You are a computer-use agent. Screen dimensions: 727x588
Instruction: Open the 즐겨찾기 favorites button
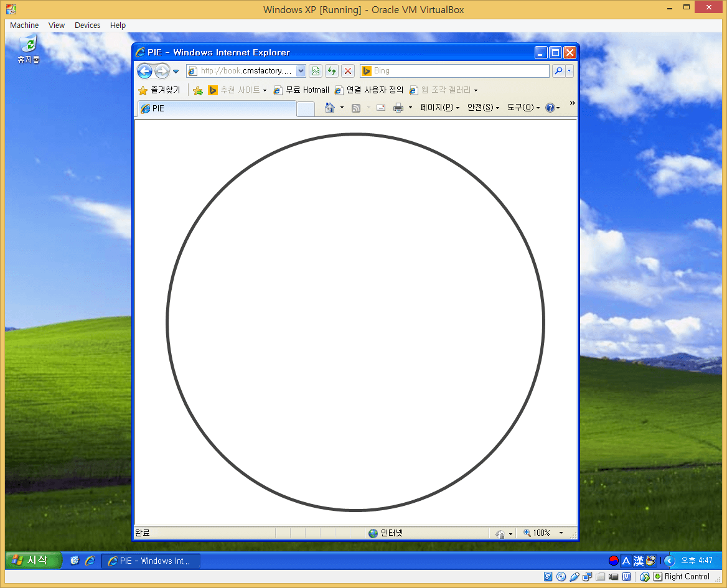pos(159,90)
